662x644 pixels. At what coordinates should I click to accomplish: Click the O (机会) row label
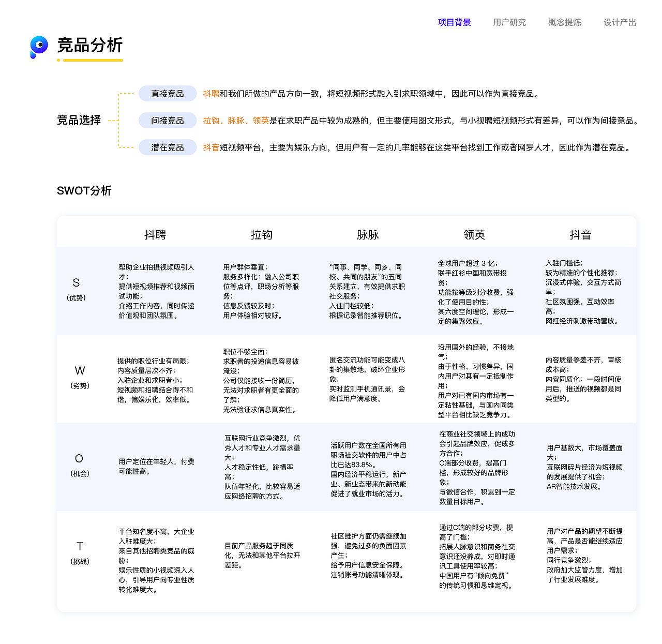coord(80,465)
